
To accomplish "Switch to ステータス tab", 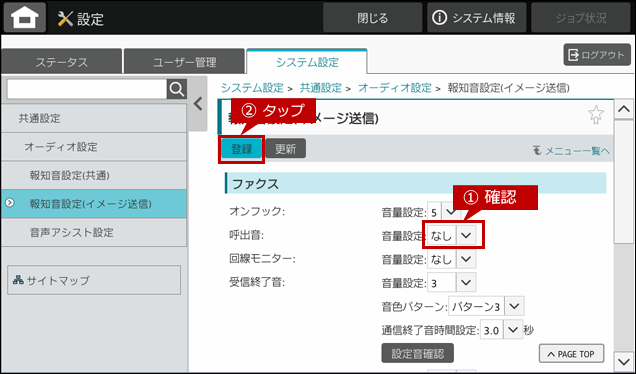I will point(62,62).
